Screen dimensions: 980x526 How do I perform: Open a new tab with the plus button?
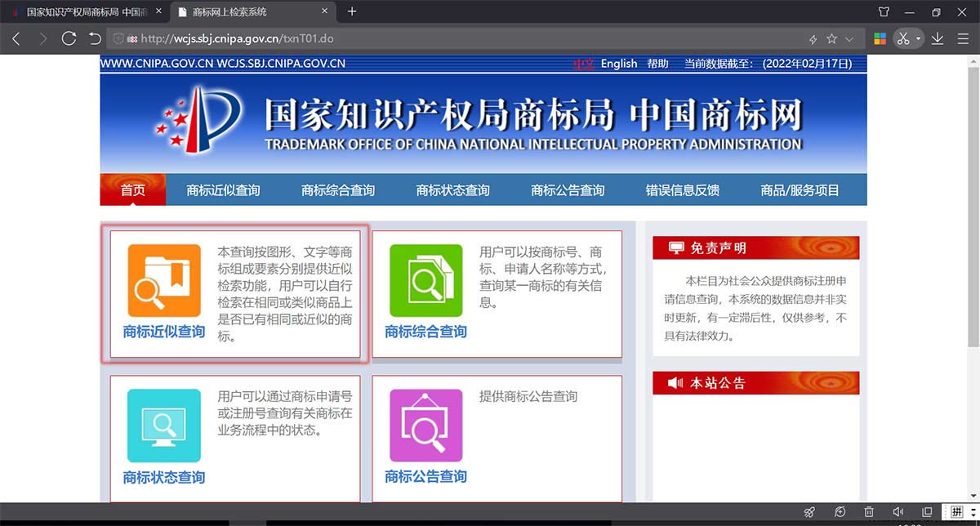coord(352,11)
